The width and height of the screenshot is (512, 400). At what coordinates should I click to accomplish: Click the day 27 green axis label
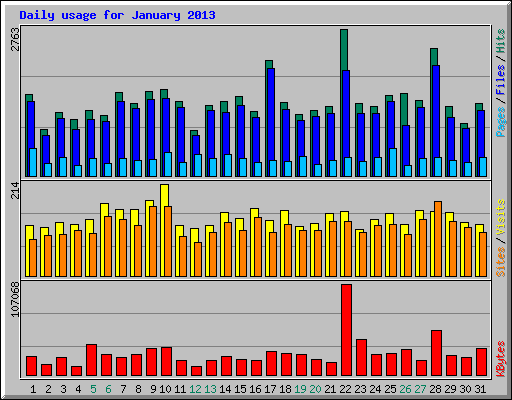pos(420,389)
